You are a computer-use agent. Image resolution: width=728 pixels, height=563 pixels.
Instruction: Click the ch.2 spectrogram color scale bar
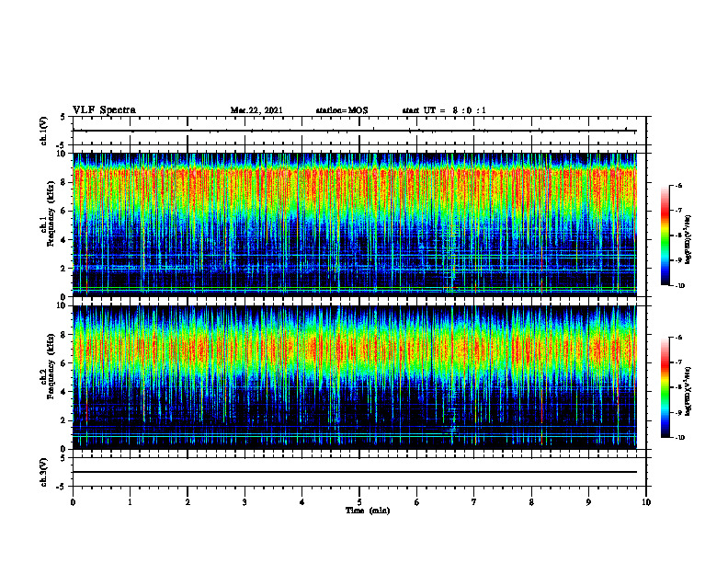click(665, 387)
